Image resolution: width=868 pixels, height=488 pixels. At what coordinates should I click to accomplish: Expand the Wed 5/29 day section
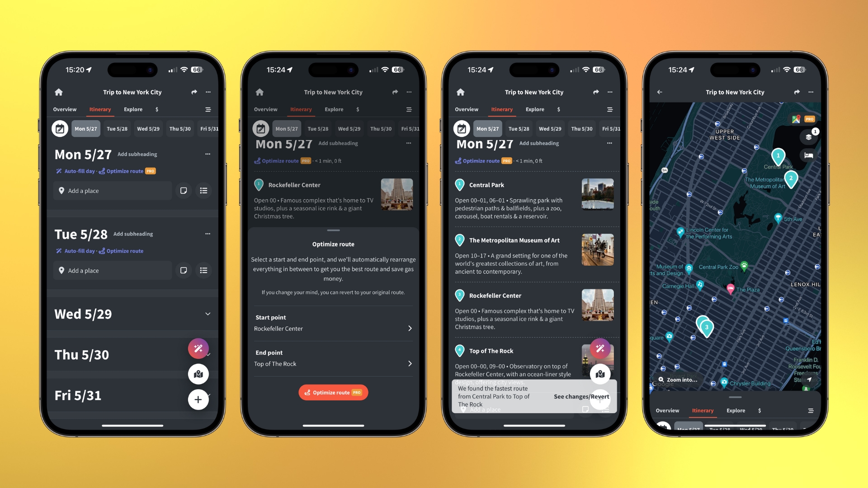coord(208,314)
